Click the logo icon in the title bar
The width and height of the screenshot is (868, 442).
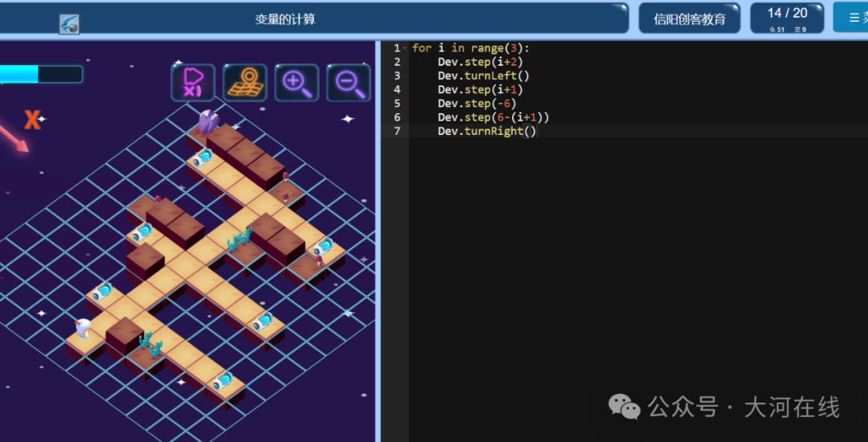pyautogui.click(x=69, y=24)
